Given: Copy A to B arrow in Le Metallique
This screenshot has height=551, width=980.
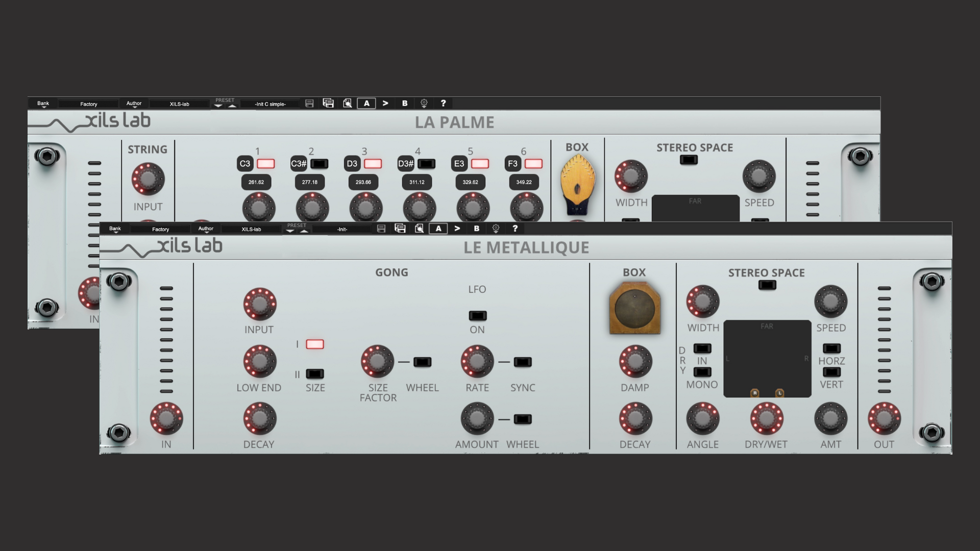Looking at the screenshot, I should coord(457,229).
